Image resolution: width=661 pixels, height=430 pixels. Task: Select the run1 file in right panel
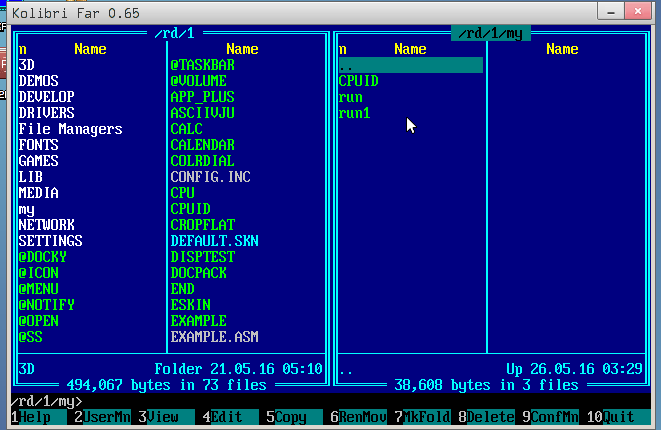pyautogui.click(x=355, y=113)
